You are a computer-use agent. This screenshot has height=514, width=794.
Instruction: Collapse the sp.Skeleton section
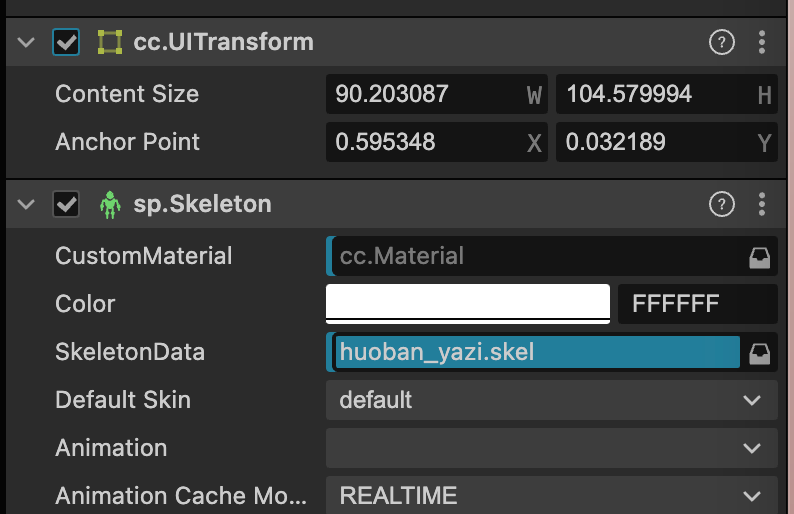27,204
